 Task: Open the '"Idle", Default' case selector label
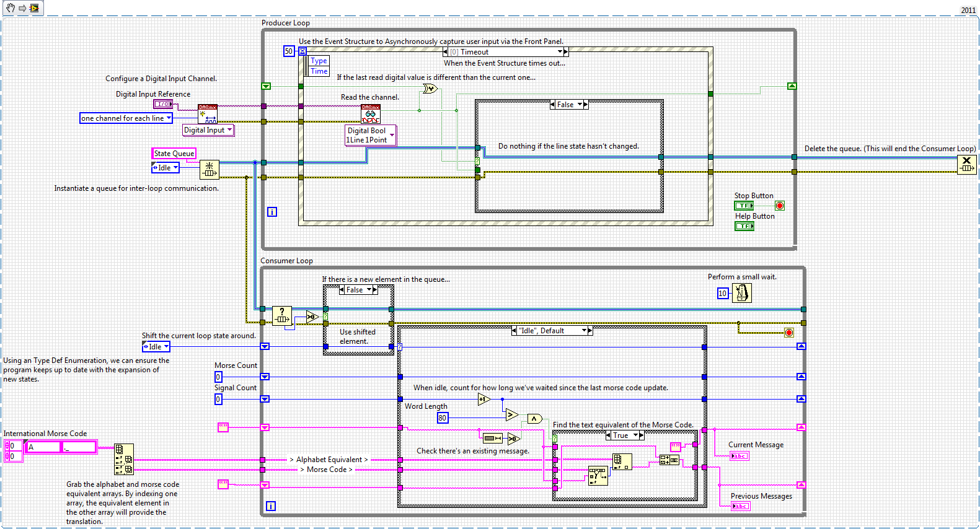pyautogui.click(x=584, y=331)
